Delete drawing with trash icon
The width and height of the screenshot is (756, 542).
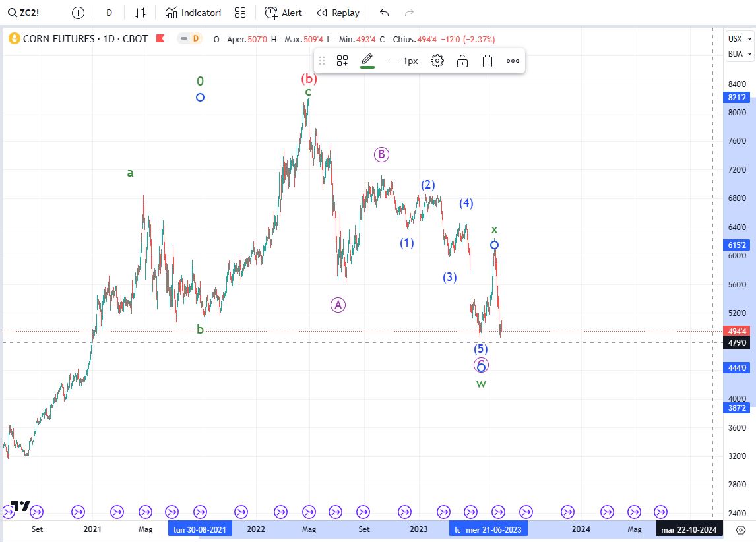point(488,61)
